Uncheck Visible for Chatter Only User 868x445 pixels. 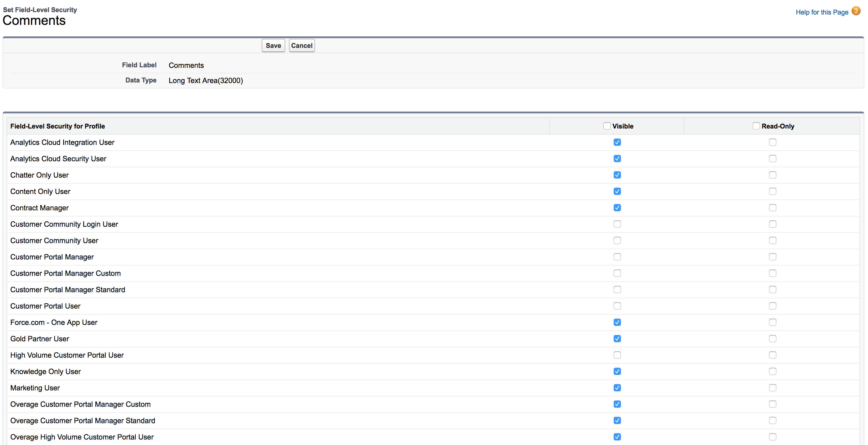(x=617, y=175)
